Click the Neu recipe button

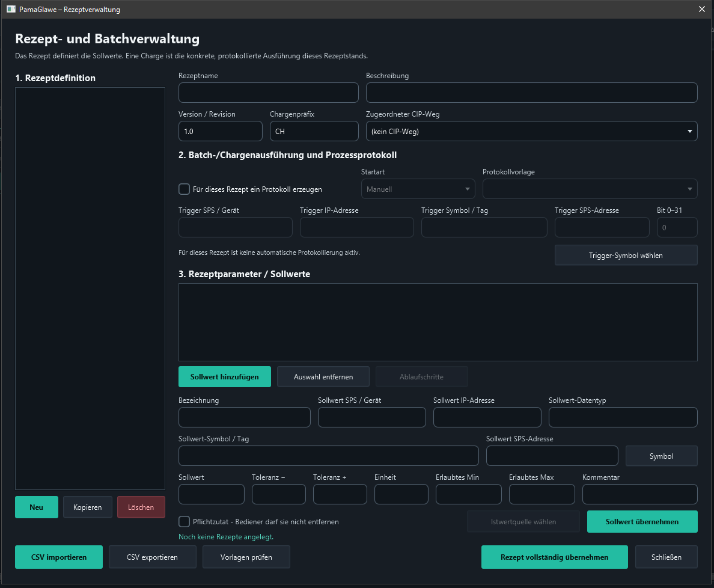37,507
